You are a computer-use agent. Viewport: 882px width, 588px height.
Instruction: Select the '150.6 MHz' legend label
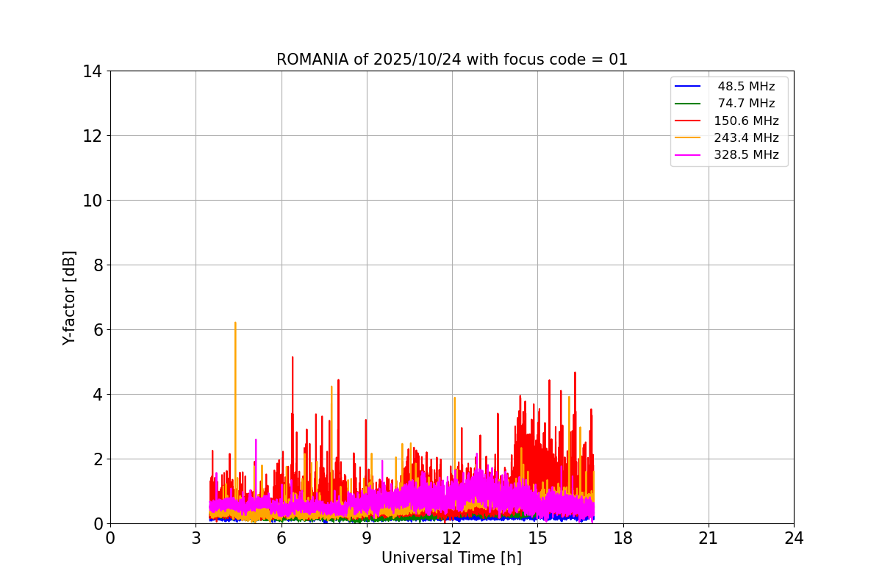(x=746, y=121)
